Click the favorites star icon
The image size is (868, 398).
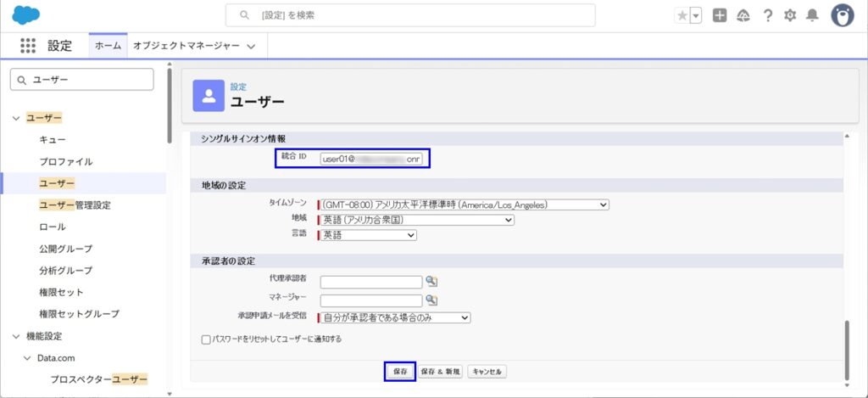click(x=682, y=15)
